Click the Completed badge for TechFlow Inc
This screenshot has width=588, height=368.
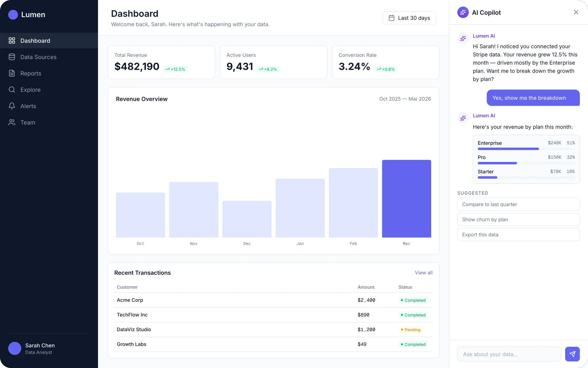pyautogui.click(x=413, y=315)
